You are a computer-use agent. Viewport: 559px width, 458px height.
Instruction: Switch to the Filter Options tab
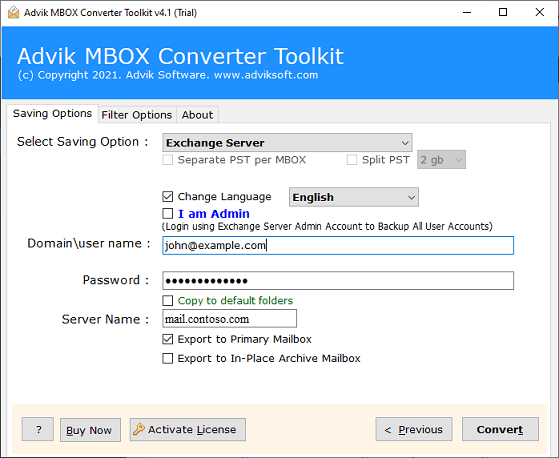point(137,115)
